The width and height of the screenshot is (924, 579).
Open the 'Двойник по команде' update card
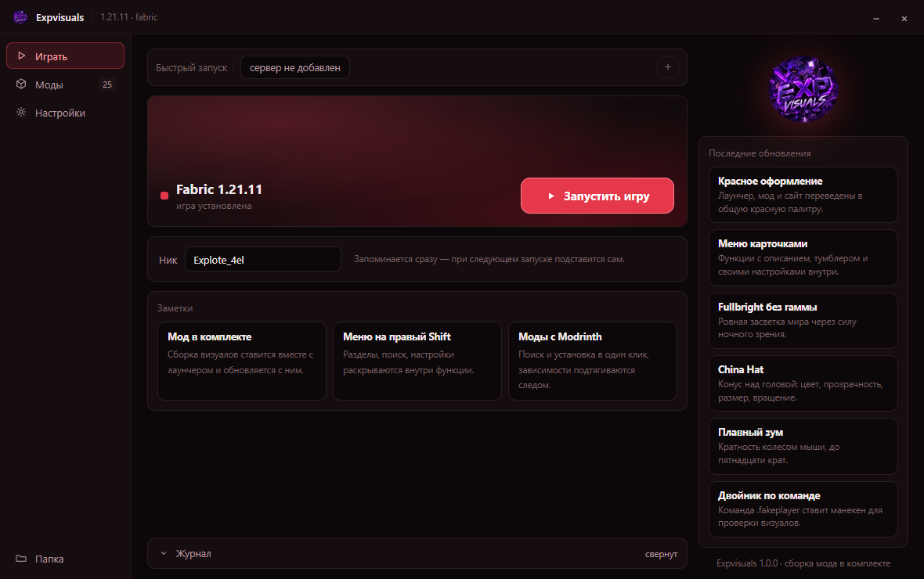803,509
